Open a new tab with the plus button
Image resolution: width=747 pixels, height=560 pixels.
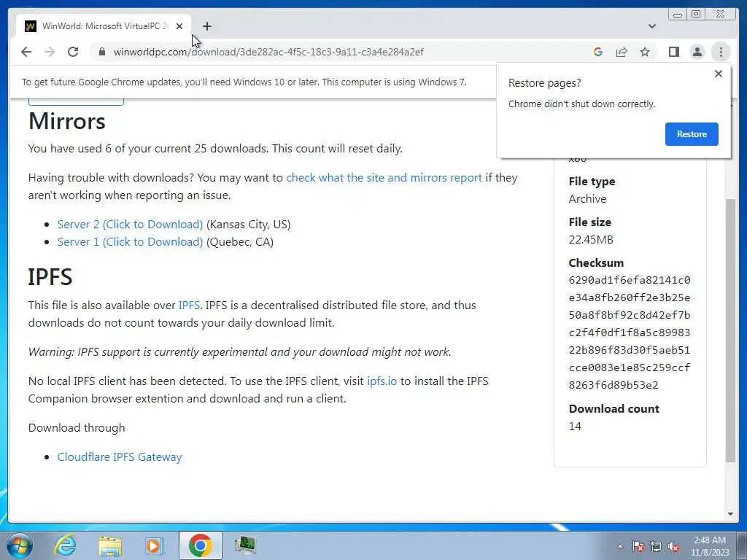coord(206,26)
